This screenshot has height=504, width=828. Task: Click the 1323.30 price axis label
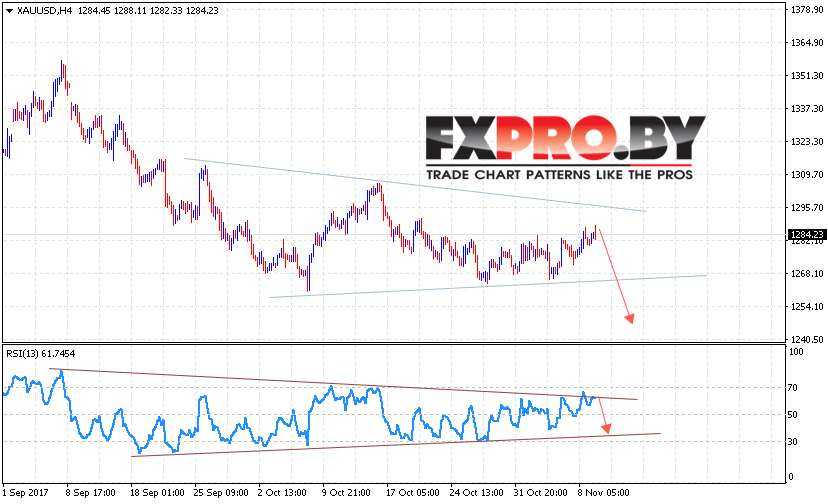[807, 142]
